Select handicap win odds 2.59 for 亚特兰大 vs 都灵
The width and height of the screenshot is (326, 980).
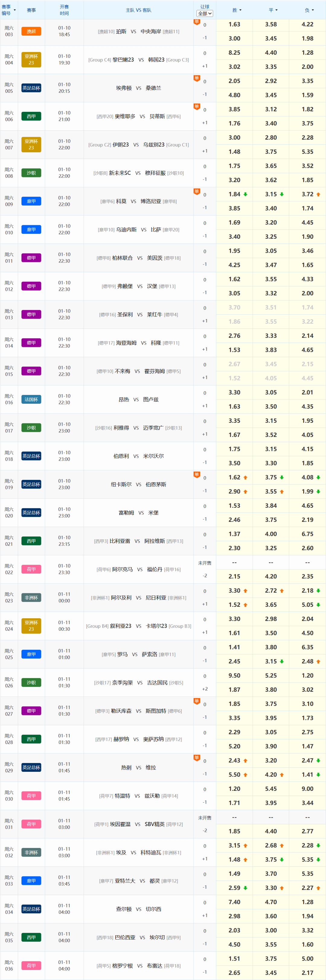tap(235, 888)
